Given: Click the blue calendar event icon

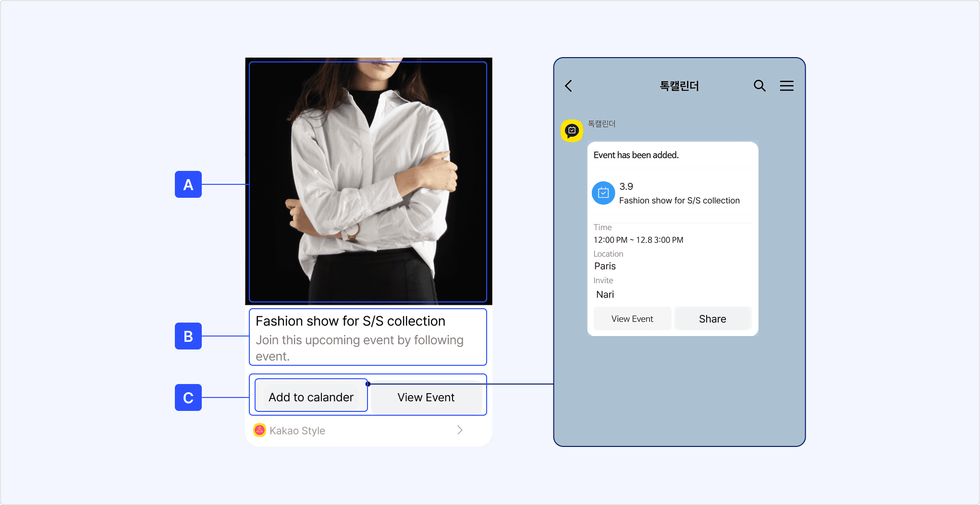Looking at the screenshot, I should (x=603, y=193).
